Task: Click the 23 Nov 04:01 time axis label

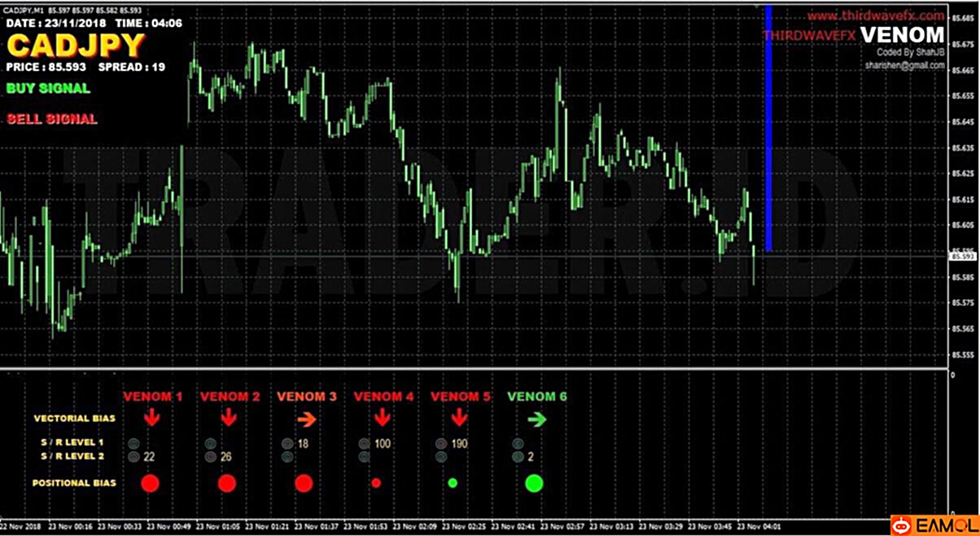Action: click(x=758, y=525)
